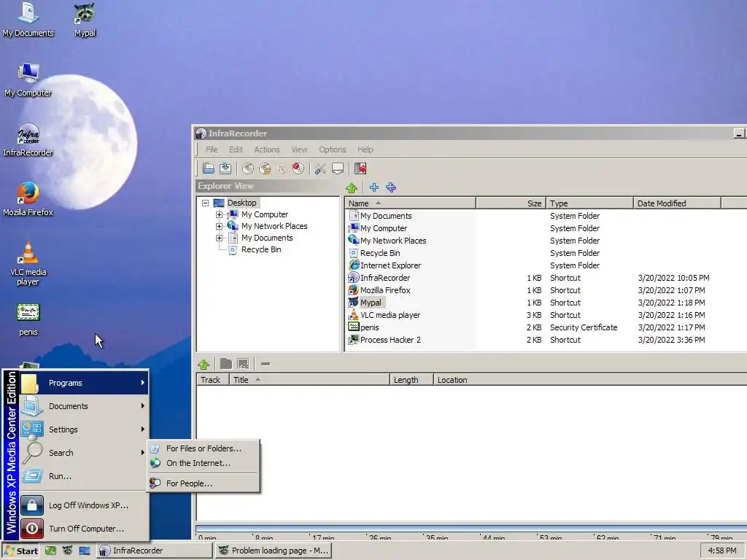Screen dimensions: 747x560
Task: Click the Mypal raccoon quick launch icon
Action: (67, 551)
